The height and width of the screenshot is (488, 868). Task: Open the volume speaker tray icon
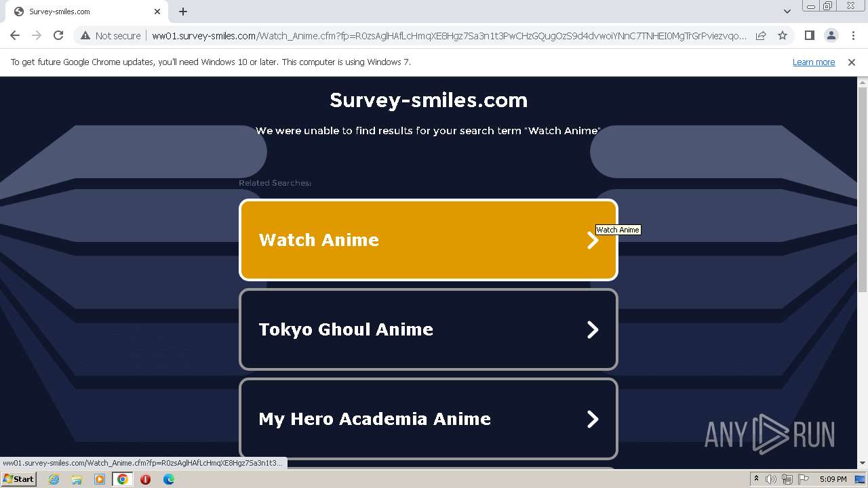tap(771, 479)
